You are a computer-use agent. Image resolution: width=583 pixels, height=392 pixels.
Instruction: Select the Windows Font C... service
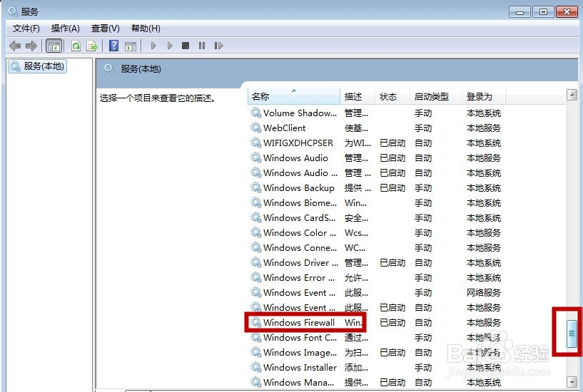375,337
